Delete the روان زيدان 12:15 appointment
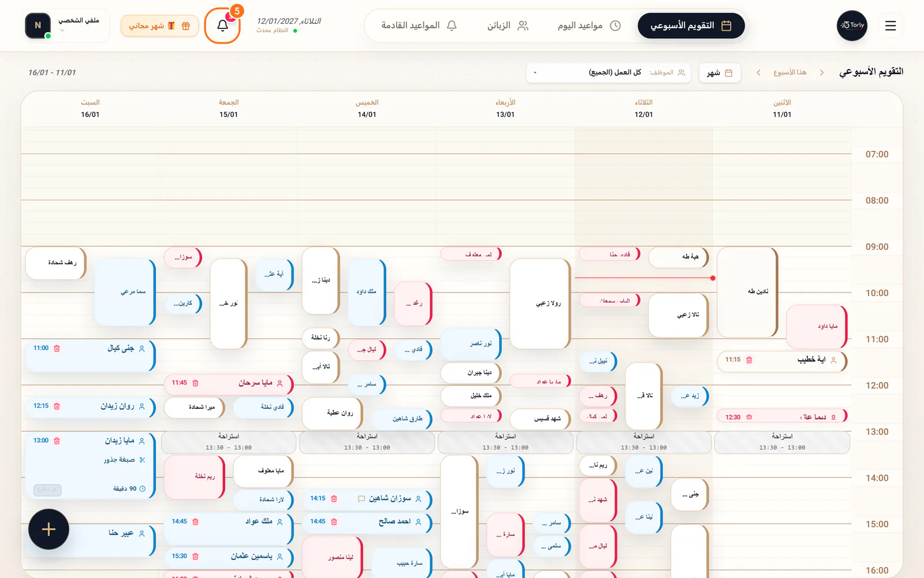The image size is (924, 578). (x=57, y=406)
